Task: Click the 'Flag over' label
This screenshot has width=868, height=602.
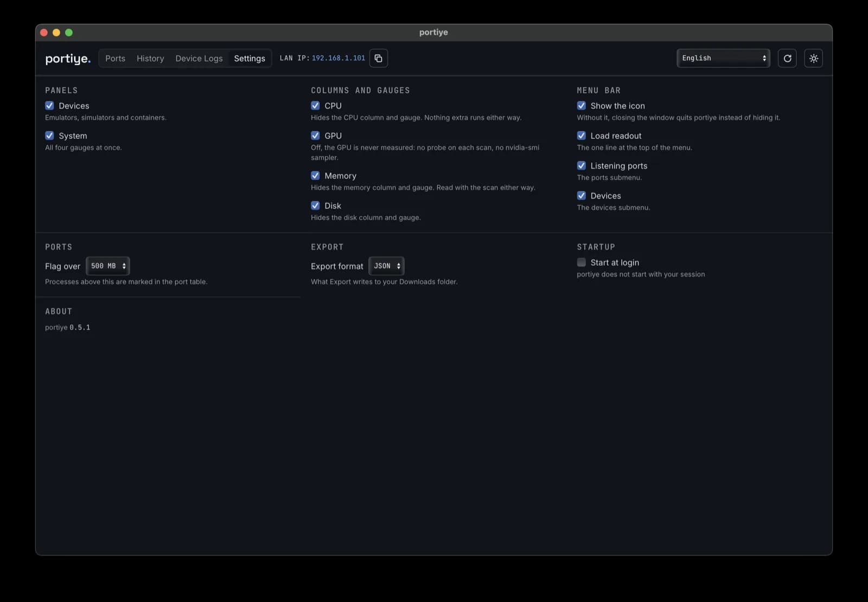Action: 62,266
